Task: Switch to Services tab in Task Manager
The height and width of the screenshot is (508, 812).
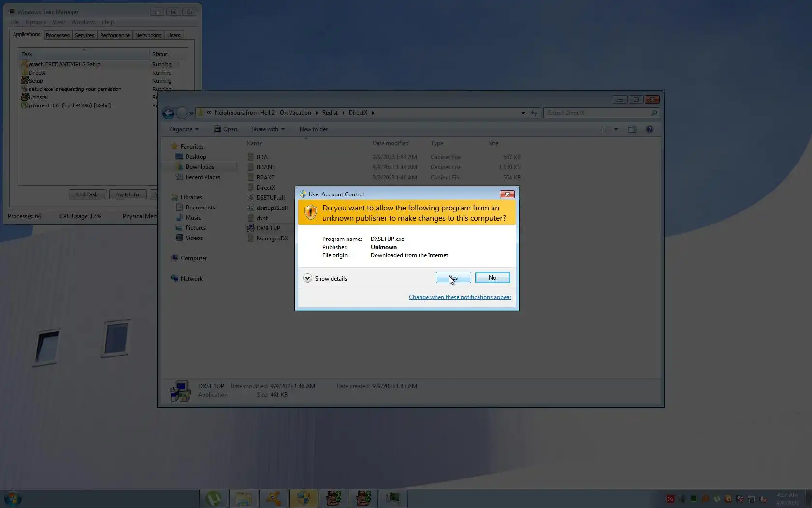Action: (x=85, y=35)
